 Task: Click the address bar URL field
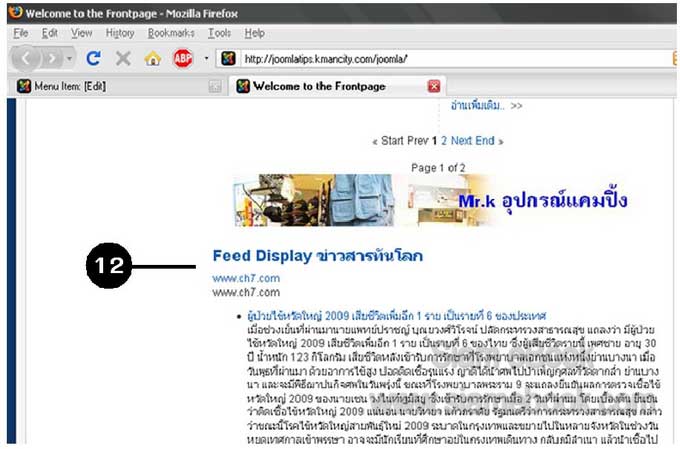point(455,59)
